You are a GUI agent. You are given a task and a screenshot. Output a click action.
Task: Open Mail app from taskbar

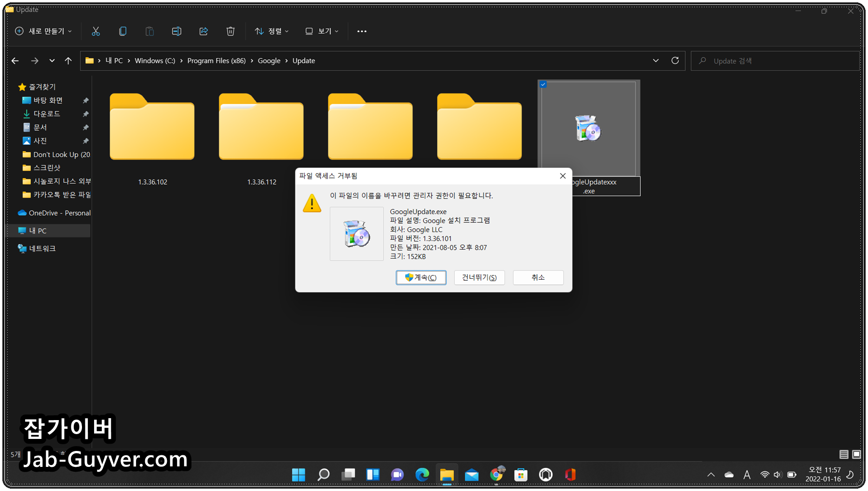[x=472, y=475]
